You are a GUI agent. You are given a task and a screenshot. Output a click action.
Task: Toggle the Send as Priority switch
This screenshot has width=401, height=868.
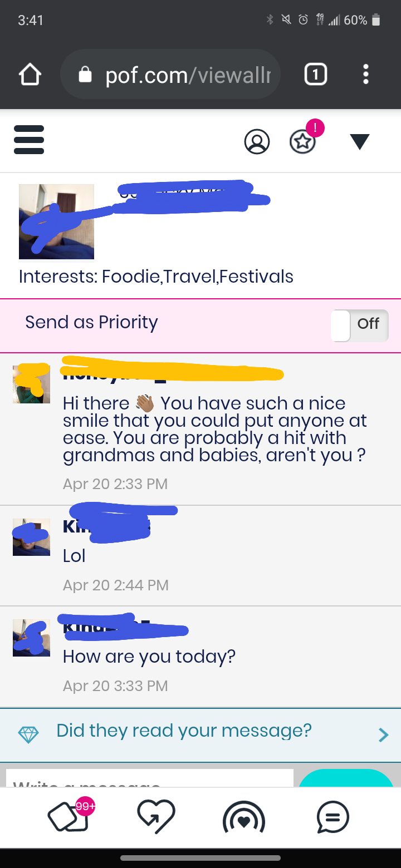coord(359,325)
